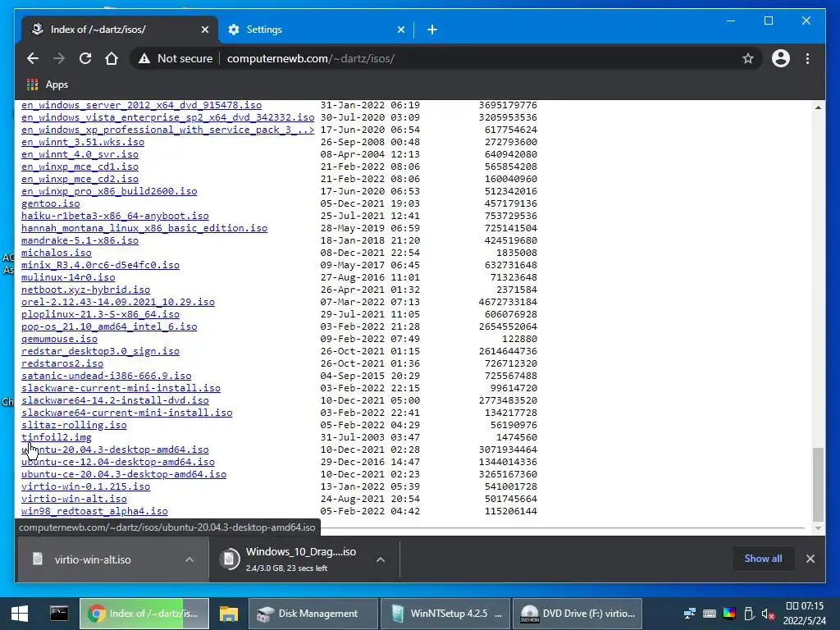Click the vertical scrollbar thumb
This screenshot has width=840, height=630.
click(x=818, y=484)
